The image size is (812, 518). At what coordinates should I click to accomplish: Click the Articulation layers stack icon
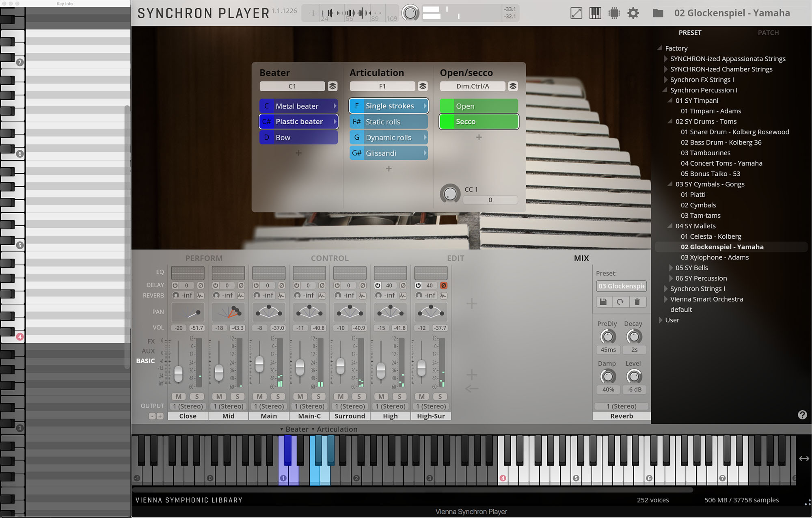pyautogui.click(x=423, y=86)
